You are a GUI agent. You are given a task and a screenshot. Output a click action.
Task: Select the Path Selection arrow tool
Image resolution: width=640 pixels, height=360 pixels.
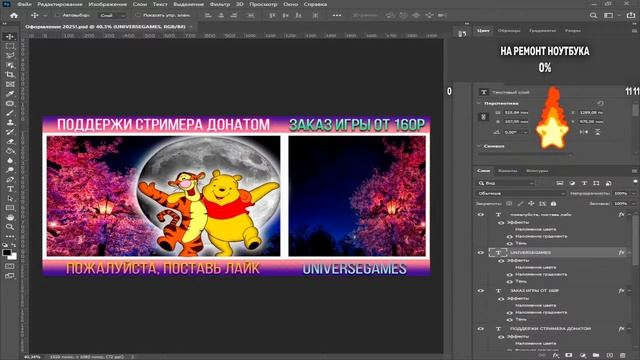coord(10,199)
